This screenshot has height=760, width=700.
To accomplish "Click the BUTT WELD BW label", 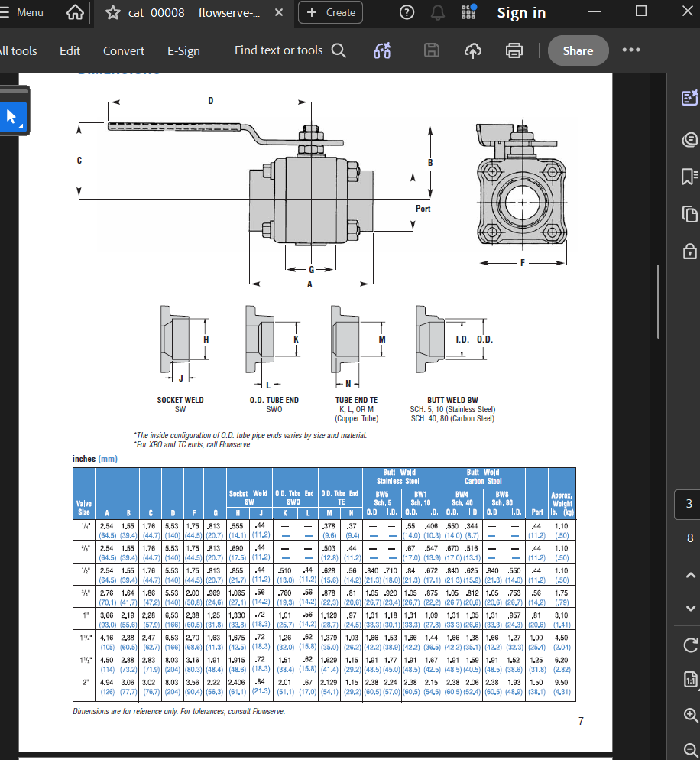I will click(x=452, y=400).
